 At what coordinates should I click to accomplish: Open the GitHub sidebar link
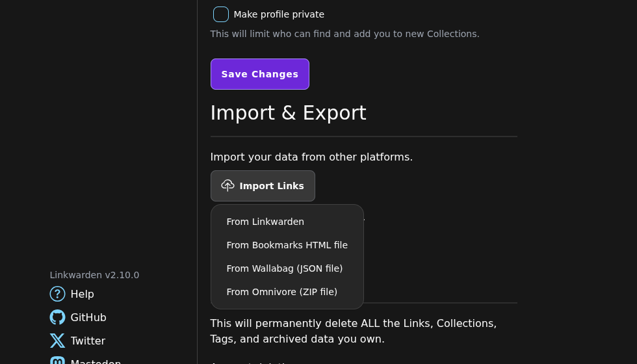78,317
